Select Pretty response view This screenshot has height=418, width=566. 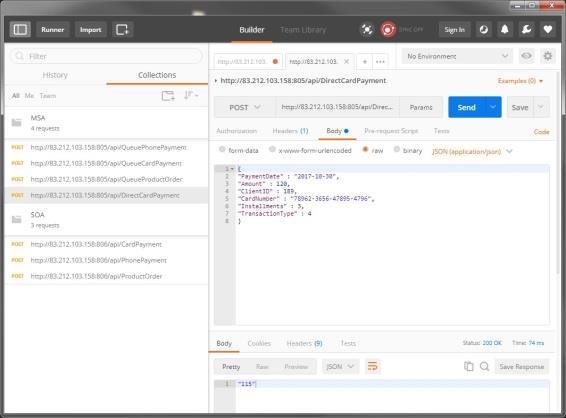231,366
